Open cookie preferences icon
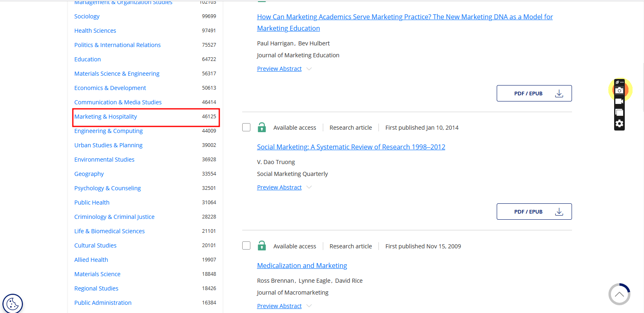This screenshot has height=313, width=644. point(13,304)
